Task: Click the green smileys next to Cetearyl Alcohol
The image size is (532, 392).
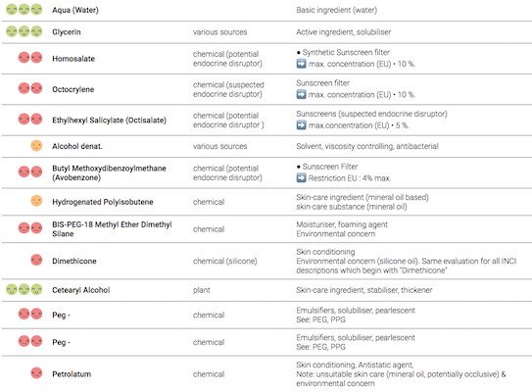Action: pyautogui.click(x=24, y=289)
